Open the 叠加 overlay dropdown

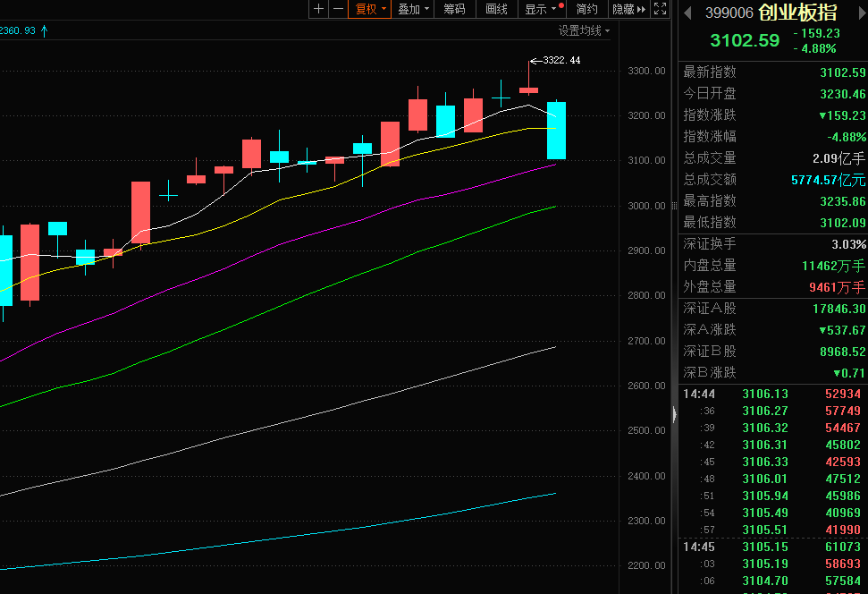[x=413, y=9]
